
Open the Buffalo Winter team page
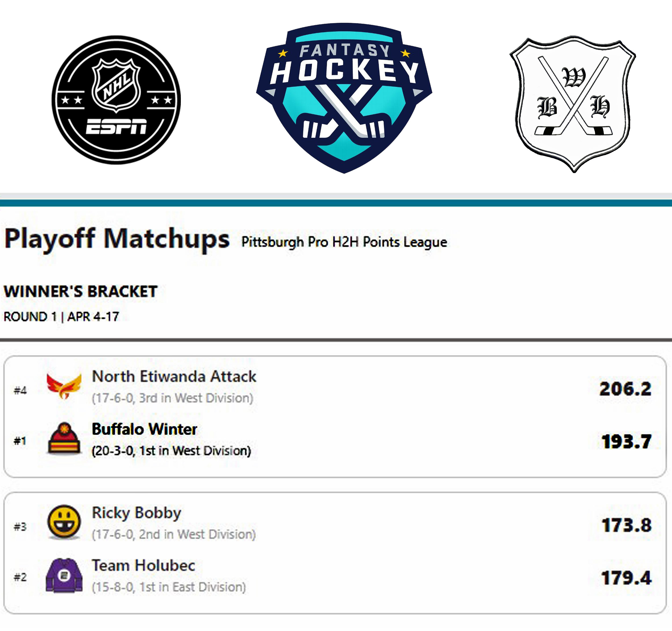pyautogui.click(x=144, y=429)
